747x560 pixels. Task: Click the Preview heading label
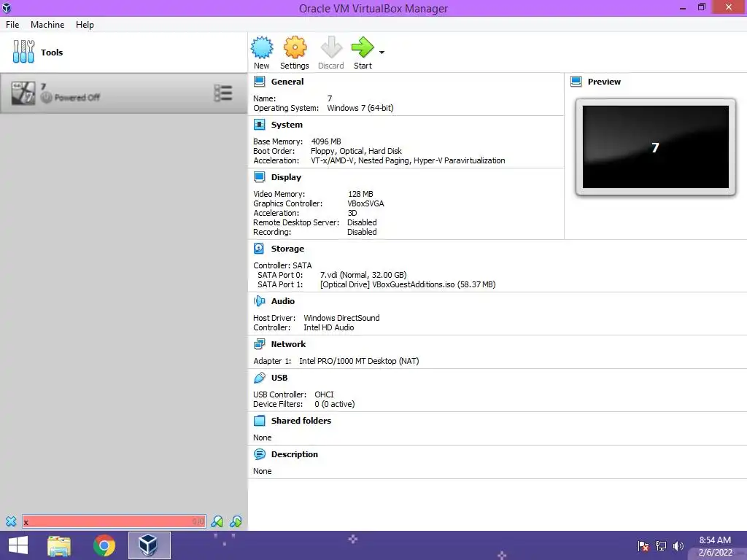pyautogui.click(x=604, y=82)
